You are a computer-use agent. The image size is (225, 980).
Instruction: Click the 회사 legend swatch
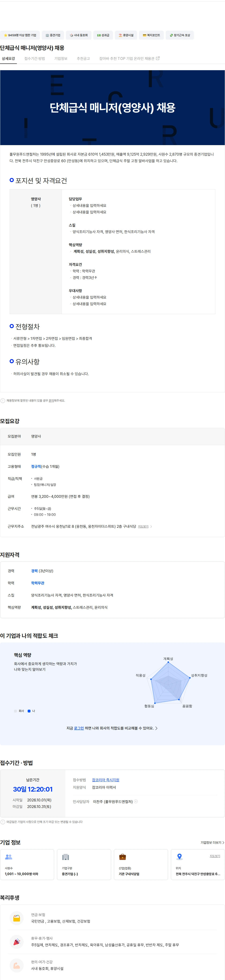click(16, 711)
